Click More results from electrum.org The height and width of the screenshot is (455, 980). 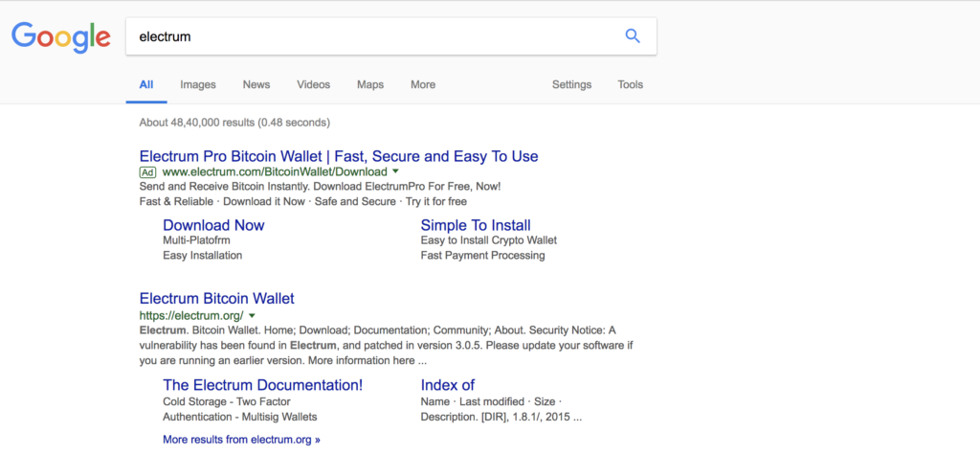coord(241,440)
